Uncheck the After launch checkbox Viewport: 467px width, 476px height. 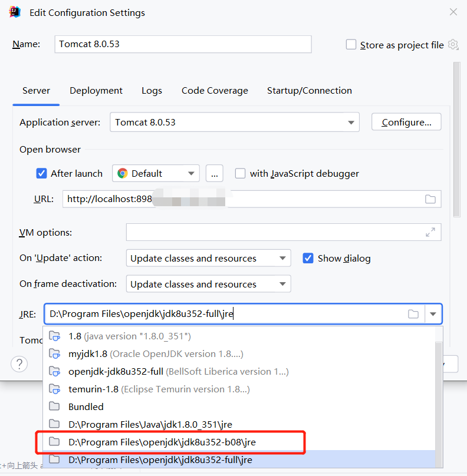point(41,173)
